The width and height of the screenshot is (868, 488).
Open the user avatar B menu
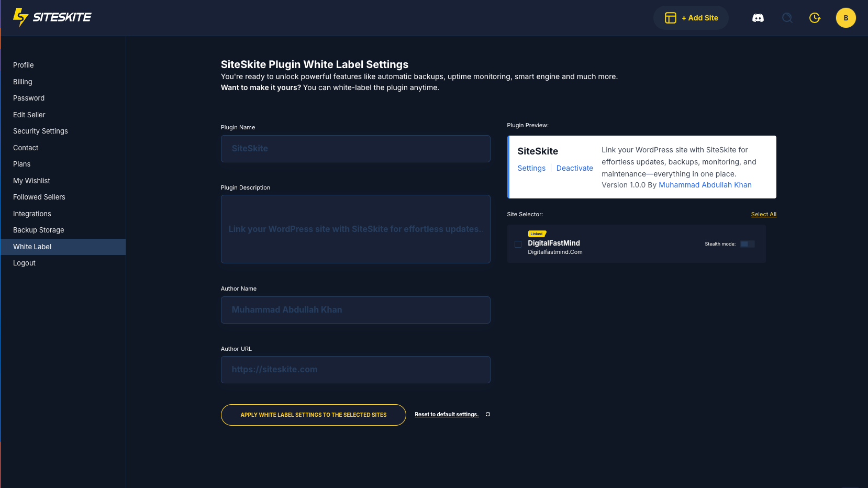coord(845,18)
